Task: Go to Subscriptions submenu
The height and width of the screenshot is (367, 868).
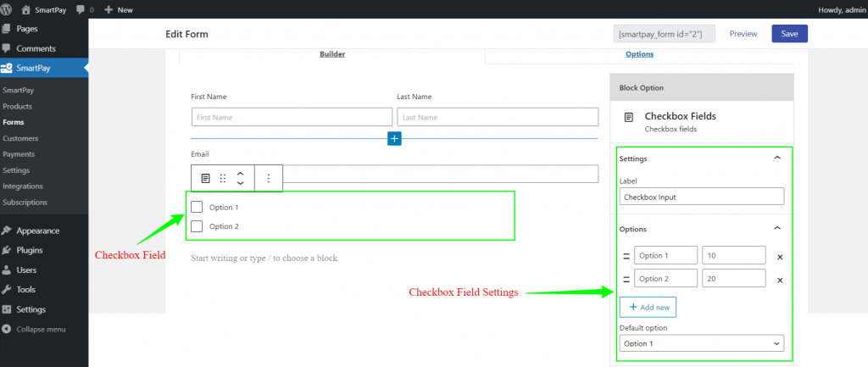Action: point(25,202)
